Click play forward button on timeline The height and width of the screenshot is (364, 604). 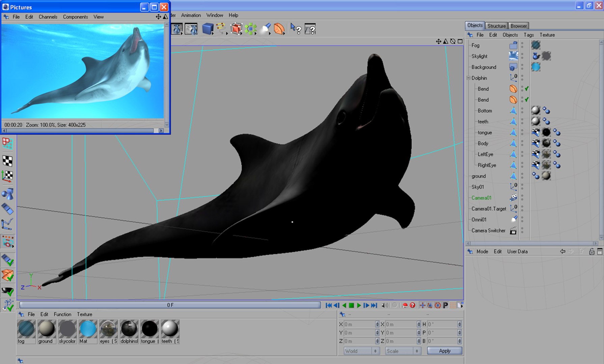(x=359, y=305)
